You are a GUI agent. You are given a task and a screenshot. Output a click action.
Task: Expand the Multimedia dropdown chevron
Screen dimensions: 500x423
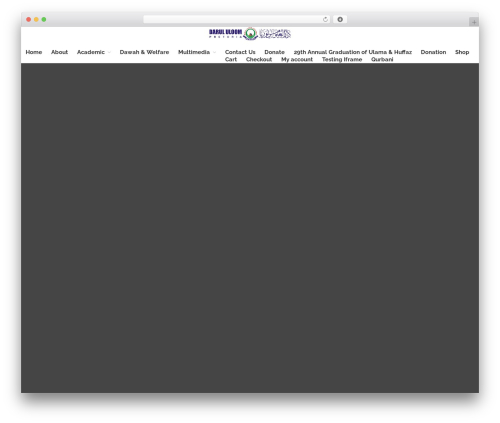[214, 52]
